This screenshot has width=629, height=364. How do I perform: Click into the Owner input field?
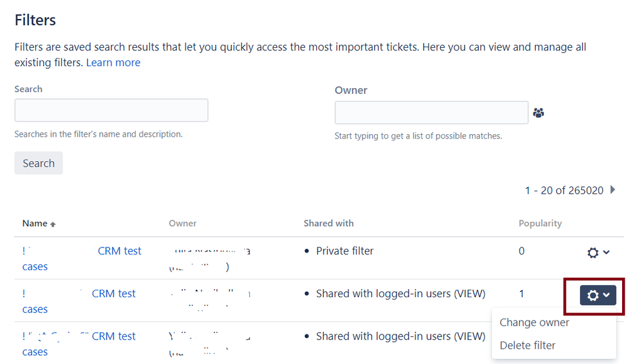pyautogui.click(x=431, y=113)
